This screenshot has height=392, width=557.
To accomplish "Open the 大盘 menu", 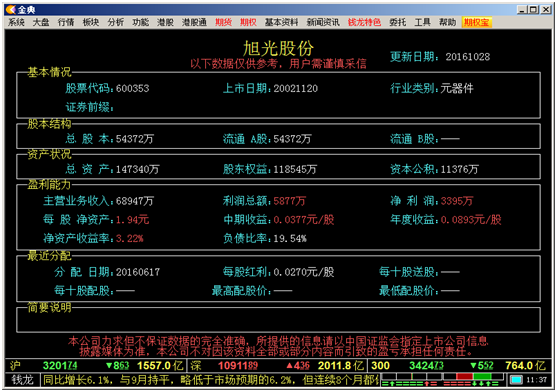I will pos(41,22).
